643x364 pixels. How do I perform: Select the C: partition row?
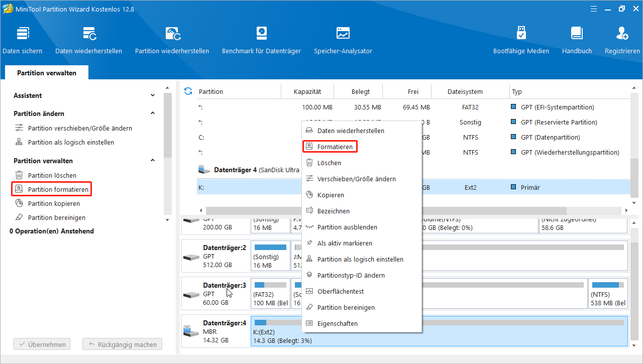[413, 137]
